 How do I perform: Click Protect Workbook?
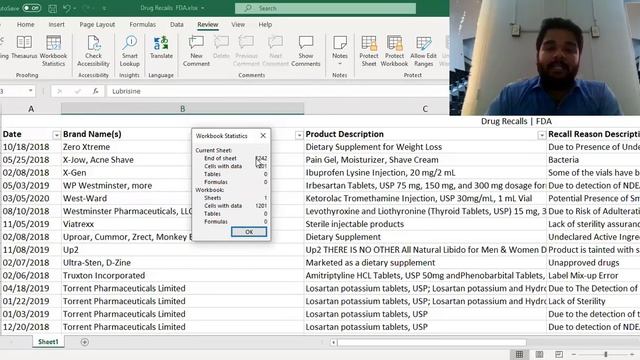(394, 51)
